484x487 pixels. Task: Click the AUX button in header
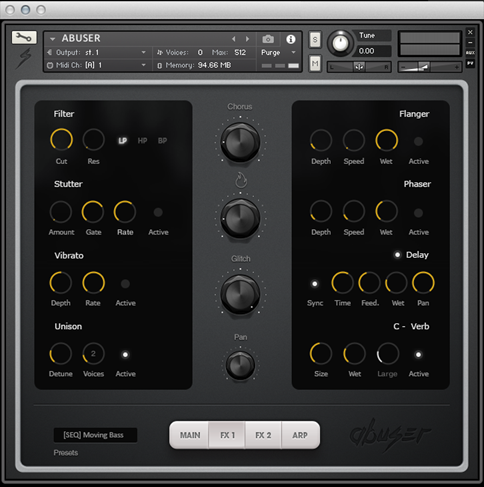pos(470,53)
